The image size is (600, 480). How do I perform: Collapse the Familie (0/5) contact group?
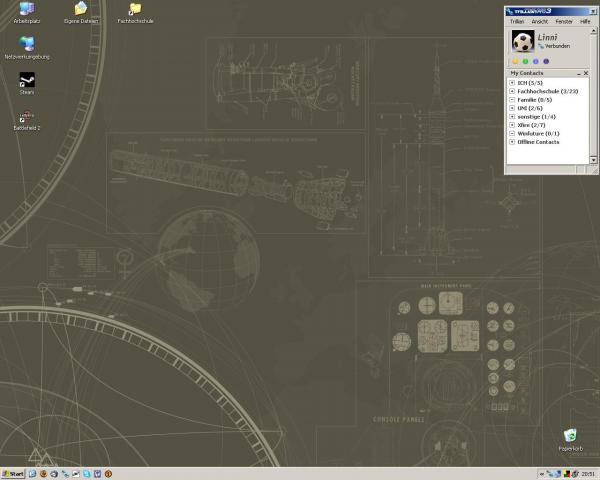pos(512,100)
